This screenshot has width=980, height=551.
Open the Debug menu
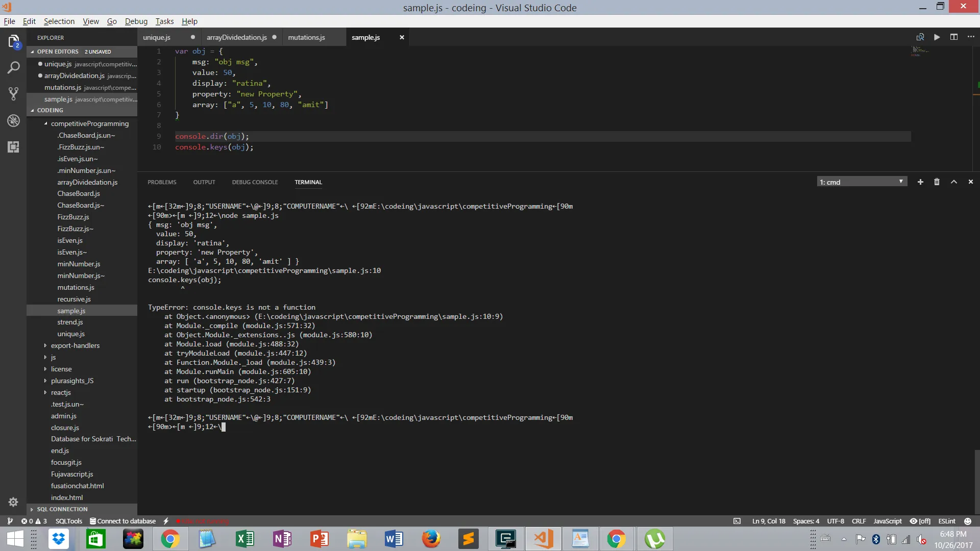coord(136,21)
